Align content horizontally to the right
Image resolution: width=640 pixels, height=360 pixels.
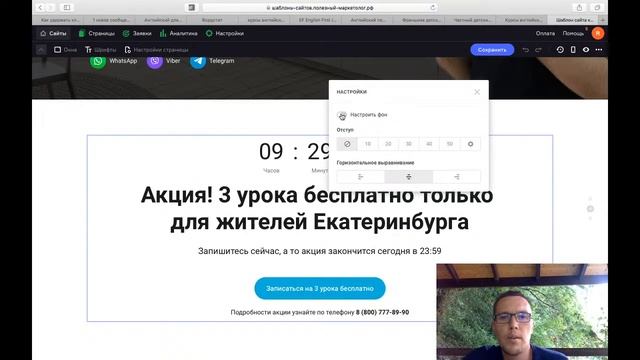pos(457,177)
